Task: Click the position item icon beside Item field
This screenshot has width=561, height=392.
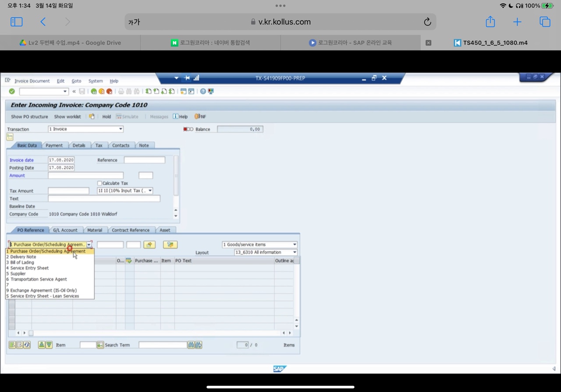Action: [x=100, y=345]
